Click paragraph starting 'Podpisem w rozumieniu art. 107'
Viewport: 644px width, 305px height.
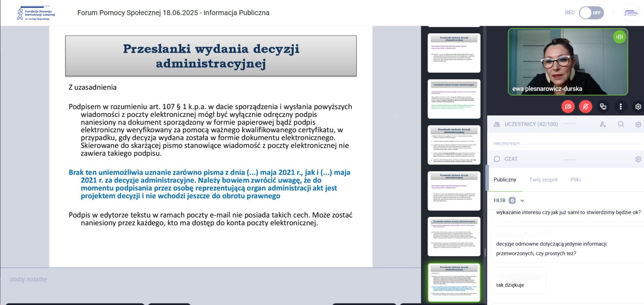[210, 130]
